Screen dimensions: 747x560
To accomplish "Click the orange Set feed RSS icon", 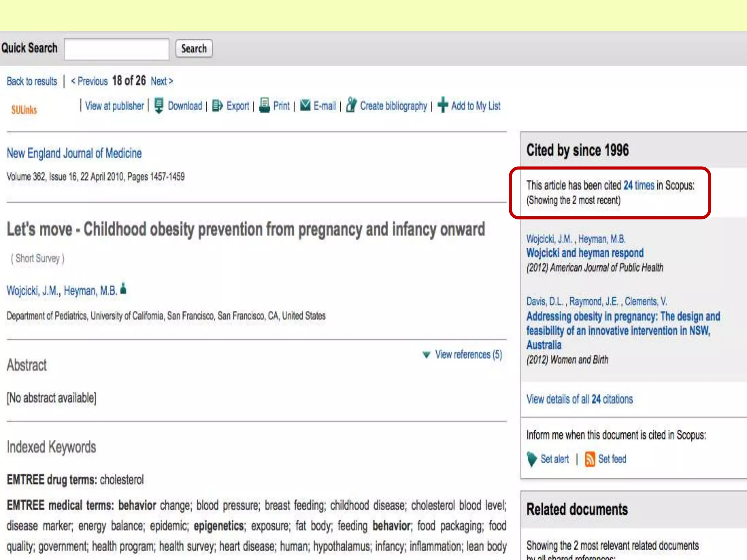I will coord(589,459).
